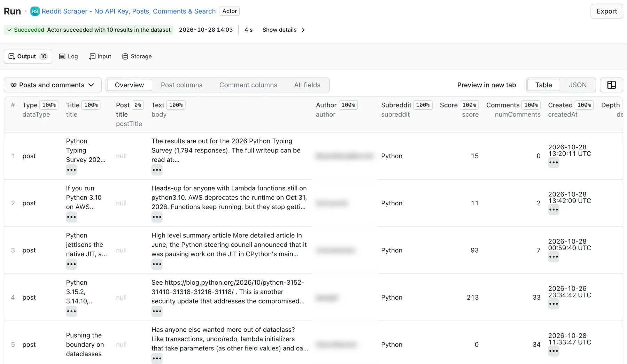Image resolution: width=627 pixels, height=364 pixels.
Task: Switch to the Overview view
Action: pos(129,85)
